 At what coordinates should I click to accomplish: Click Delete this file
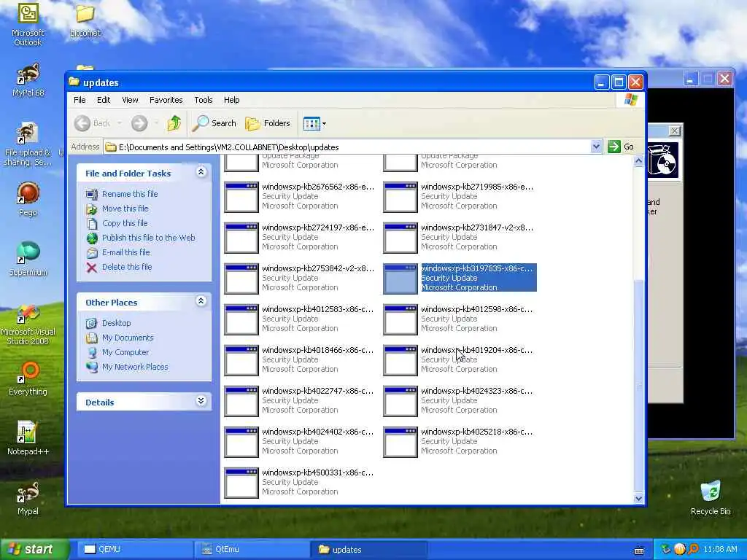127,267
